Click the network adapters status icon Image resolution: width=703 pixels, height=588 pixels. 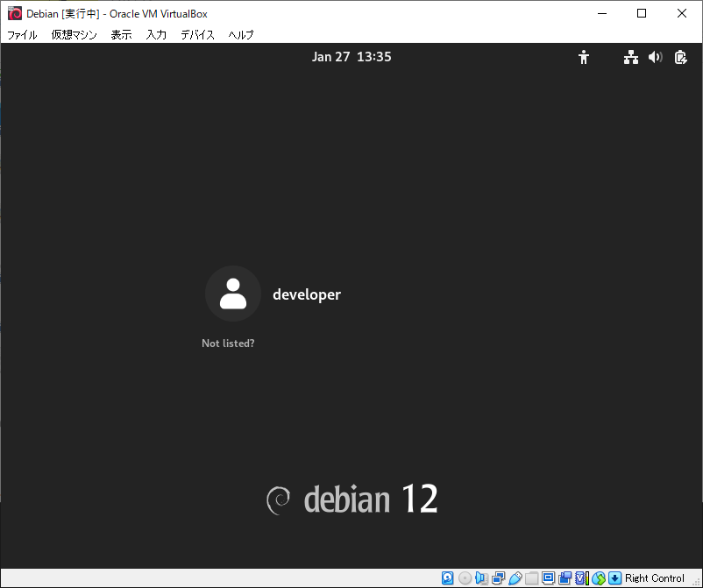[x=498, y=577]
